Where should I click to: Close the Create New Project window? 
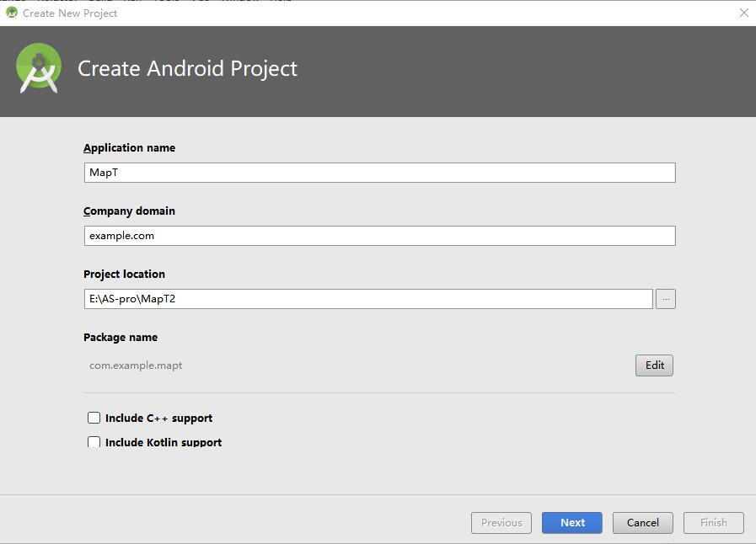tap(743, 13)
